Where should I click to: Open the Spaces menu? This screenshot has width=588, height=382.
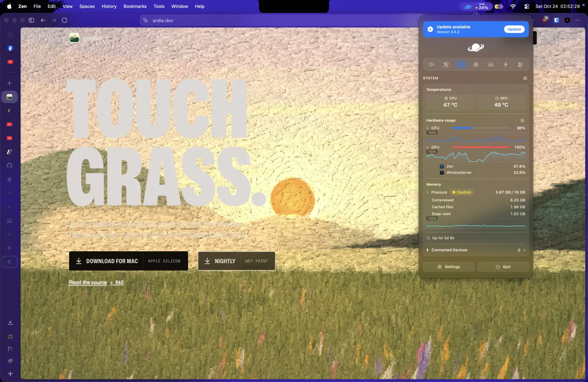87,6
